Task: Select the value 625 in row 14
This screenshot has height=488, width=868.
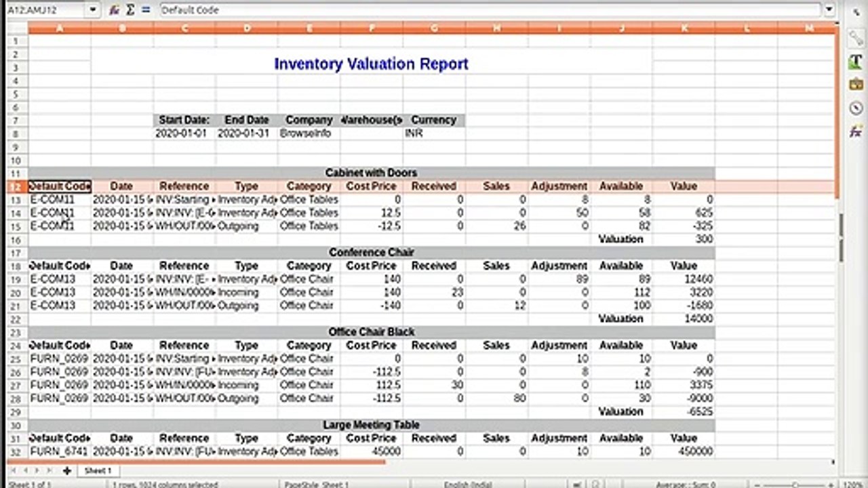Action: pyautogui.click(x=684, y=213)
